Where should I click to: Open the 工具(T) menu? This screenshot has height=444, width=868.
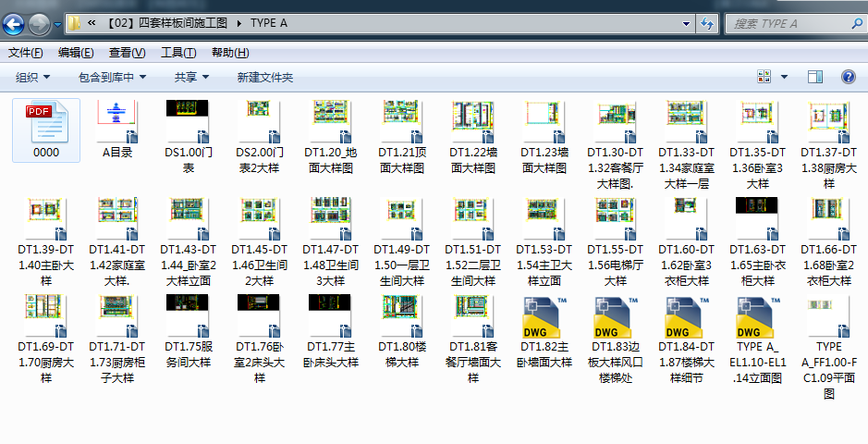click(x=178, y=53)
